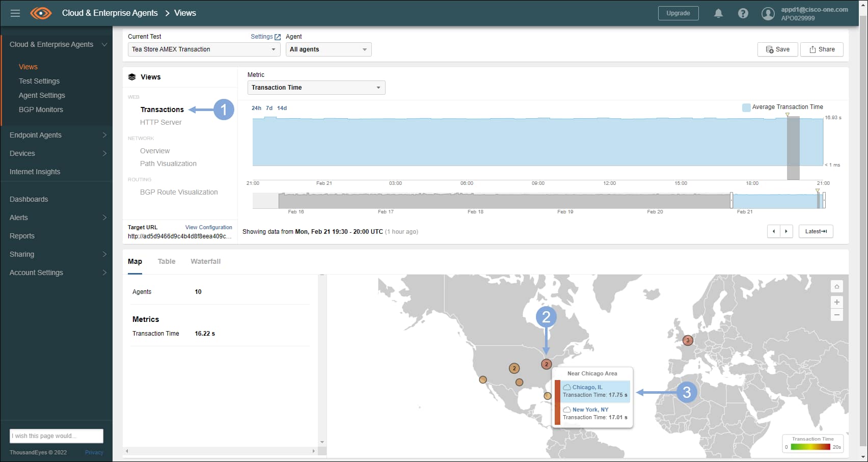Open the notifications bell
Viewport: 868px width, 462px height.
[x=718, y=13]
